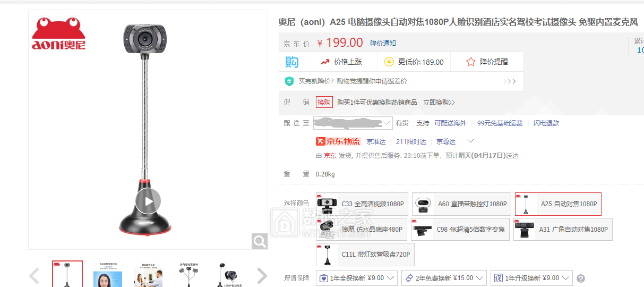644x287 pixels.
Task: Click the 京尊达 link
Action: pos(446,141)
